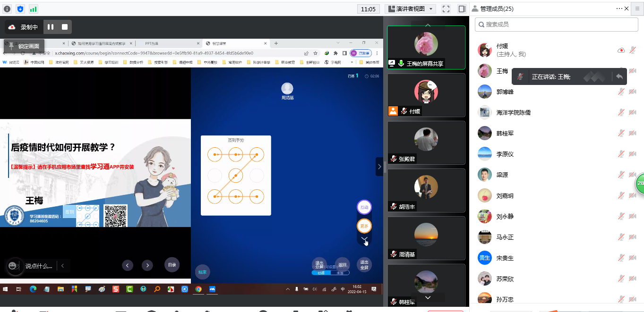Open the 演讲者视图 view dropdown
644x312 pixels.
[x=410, y=9]
